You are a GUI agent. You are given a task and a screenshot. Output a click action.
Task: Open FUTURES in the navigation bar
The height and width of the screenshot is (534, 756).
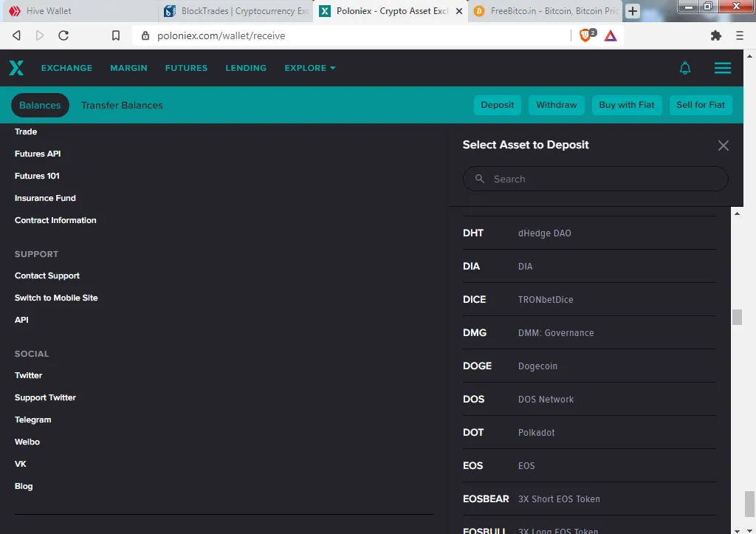tap(186, 68)
